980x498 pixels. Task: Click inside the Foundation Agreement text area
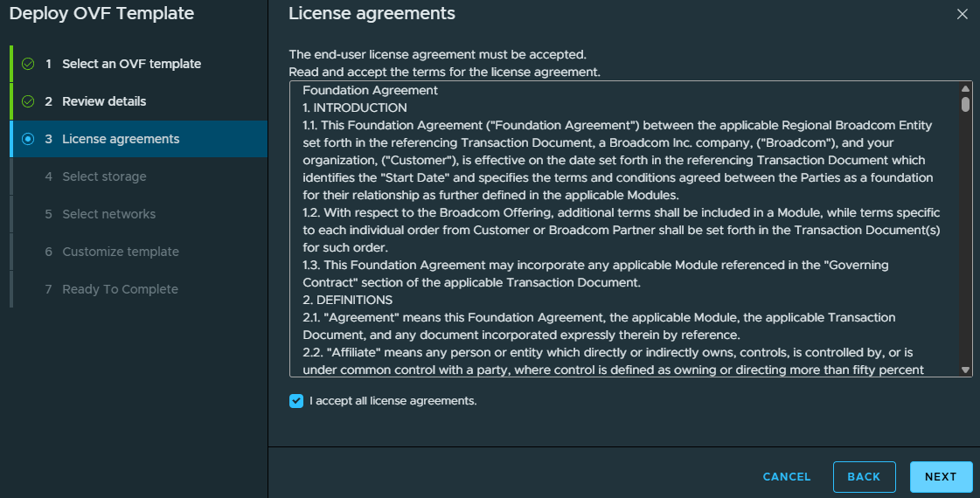[x=623, y=229]
